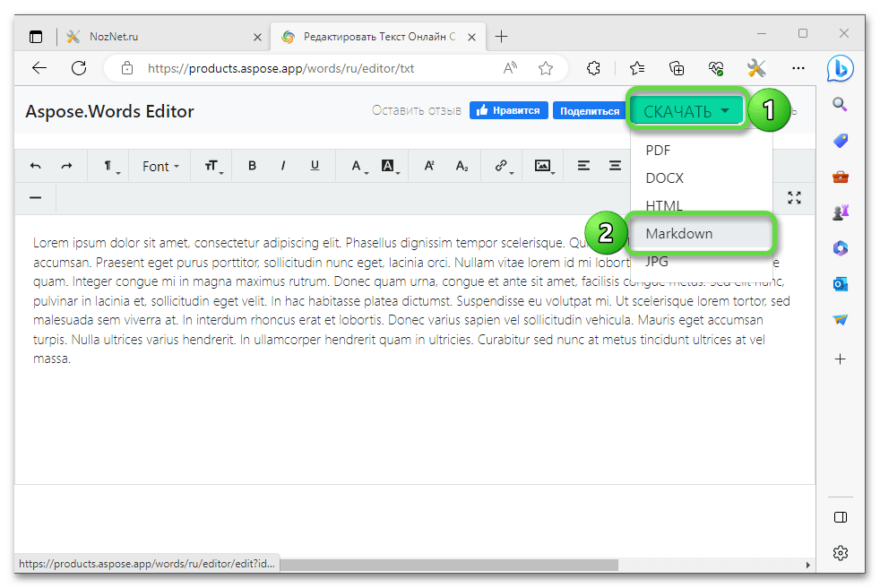Open the Tools briefcase sidebar icon

841,177
